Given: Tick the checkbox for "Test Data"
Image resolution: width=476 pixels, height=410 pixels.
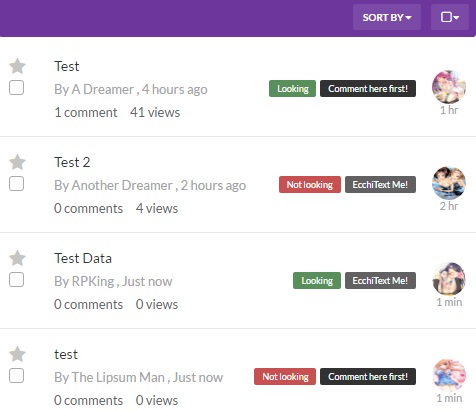Looking at the screenshot, I should pyautogui.click(x=16, y=280).
